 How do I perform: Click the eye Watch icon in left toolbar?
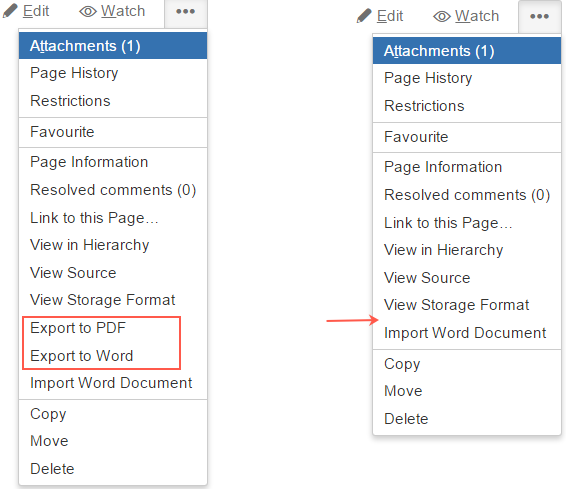click(x=88, y=12)
